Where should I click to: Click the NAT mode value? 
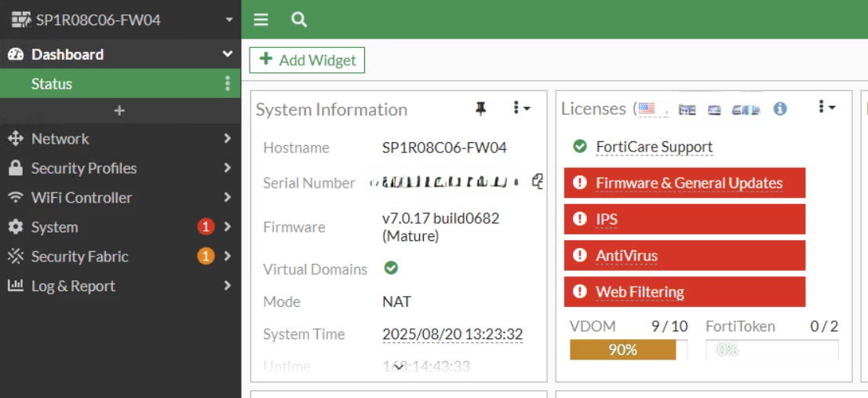pos(397,301)
